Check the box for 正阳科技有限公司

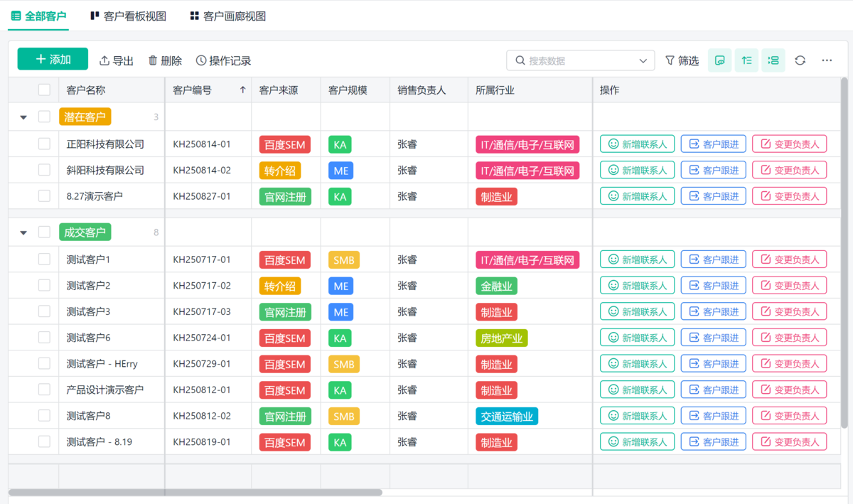44,144
